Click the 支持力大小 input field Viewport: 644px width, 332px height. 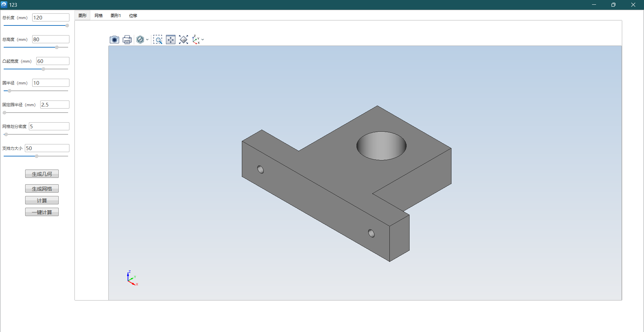tap(47, 148)
